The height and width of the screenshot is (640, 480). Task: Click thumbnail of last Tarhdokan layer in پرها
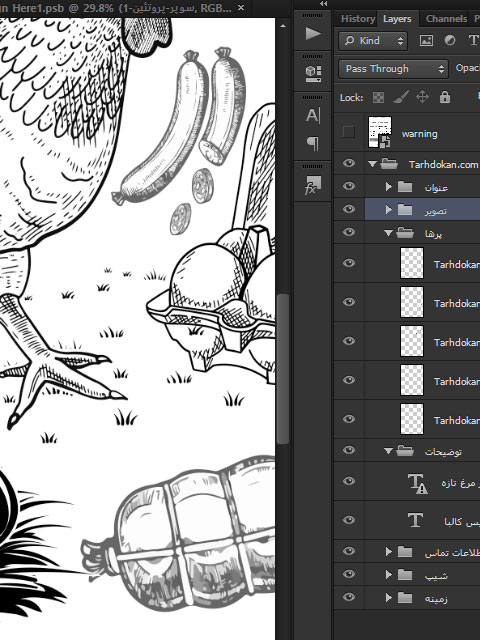click(412, 419)
